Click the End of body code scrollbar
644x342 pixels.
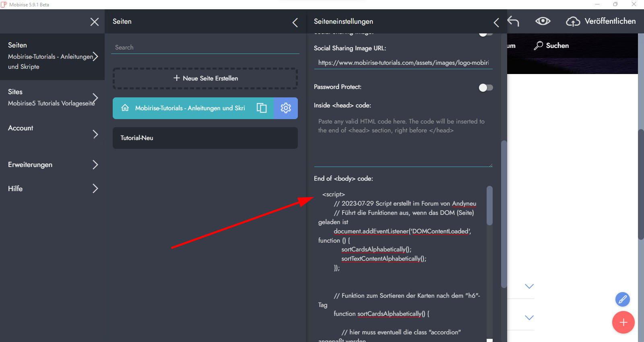tap(489, 206)
